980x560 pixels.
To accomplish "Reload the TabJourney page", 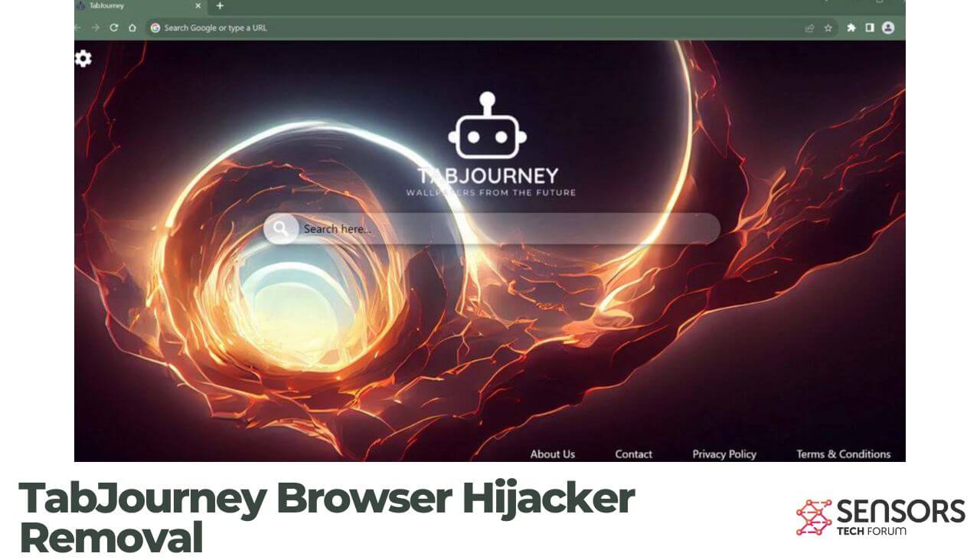I will click(113, 27).
